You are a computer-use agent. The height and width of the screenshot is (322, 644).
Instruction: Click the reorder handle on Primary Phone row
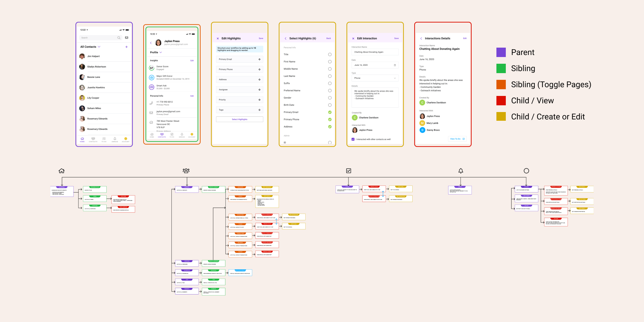click(259, 69)
